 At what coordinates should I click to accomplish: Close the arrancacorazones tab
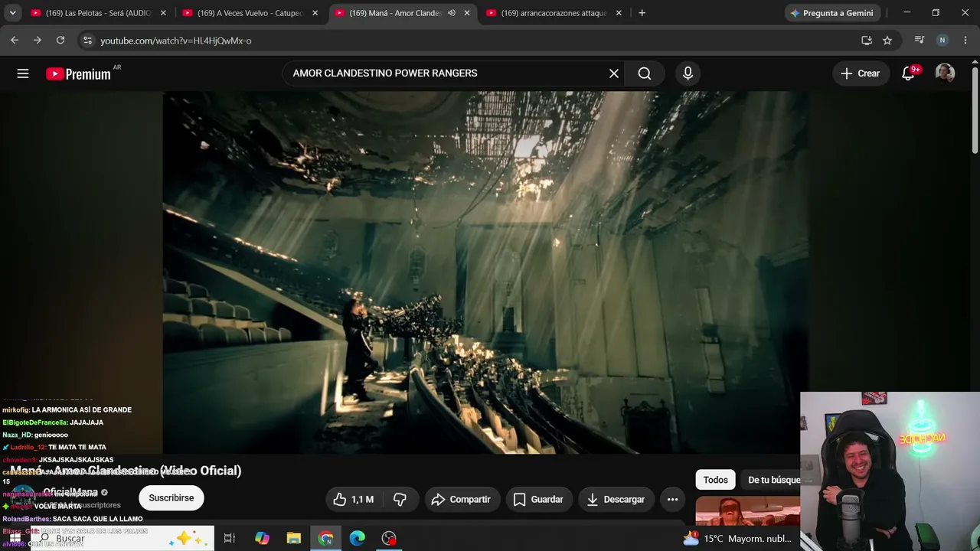click(x=619, y=13)
